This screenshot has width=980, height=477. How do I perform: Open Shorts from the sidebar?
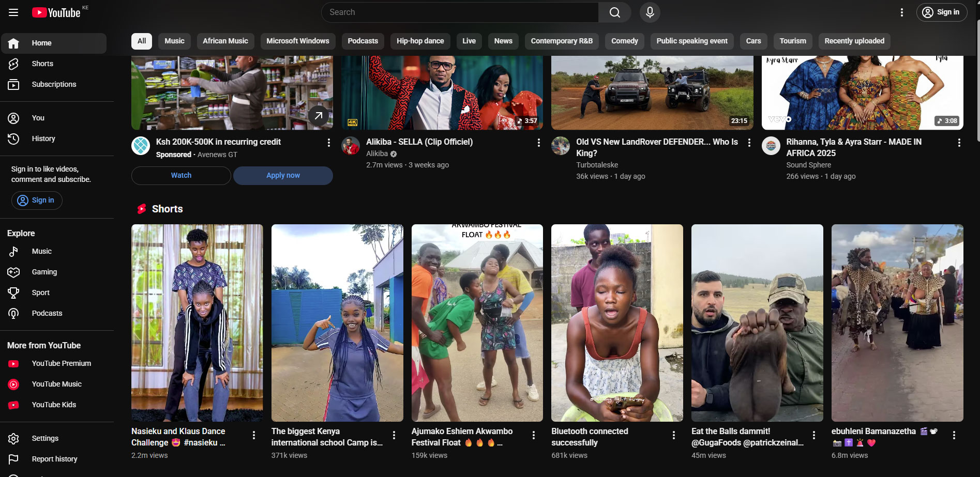point(42,64)
